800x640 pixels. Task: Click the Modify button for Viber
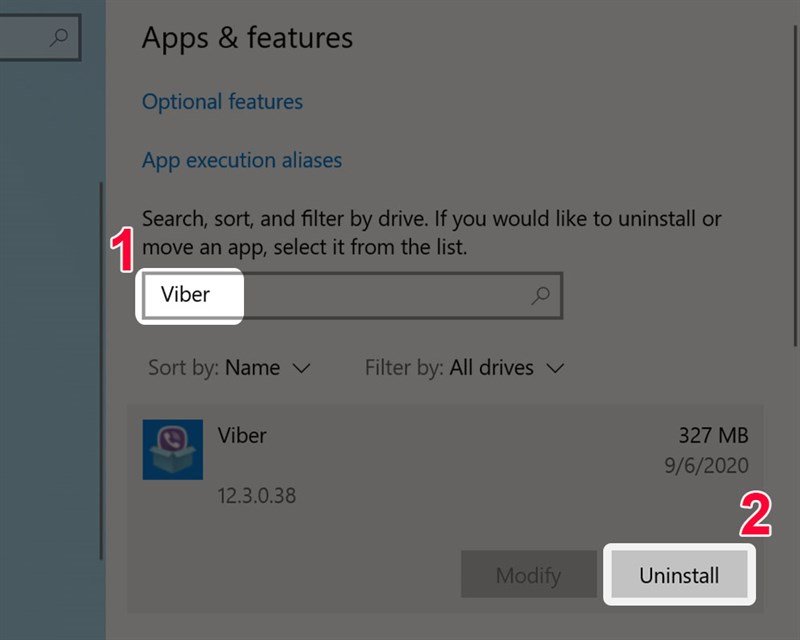pos(529,575)
